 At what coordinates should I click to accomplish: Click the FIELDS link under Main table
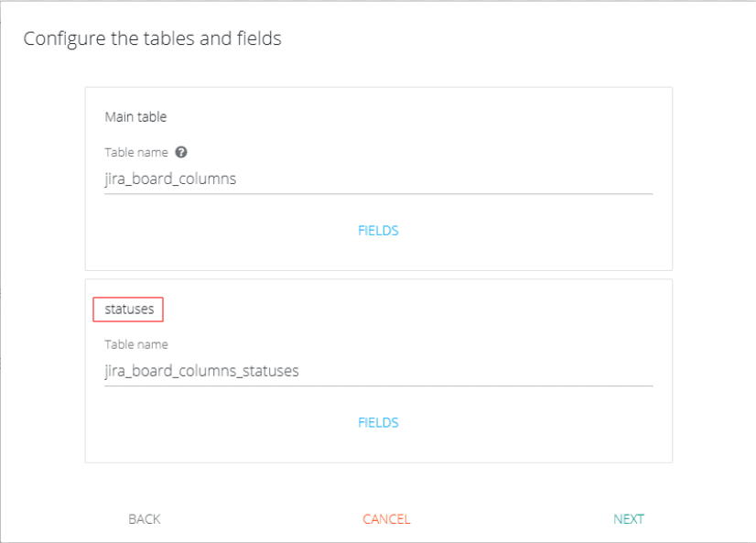click(378, 230)
